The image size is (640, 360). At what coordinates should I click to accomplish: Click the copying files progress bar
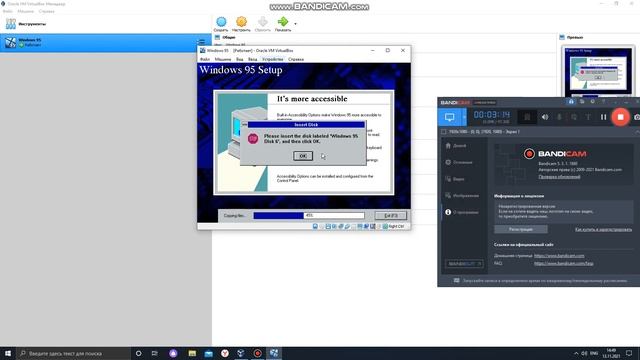coord(309,216)
